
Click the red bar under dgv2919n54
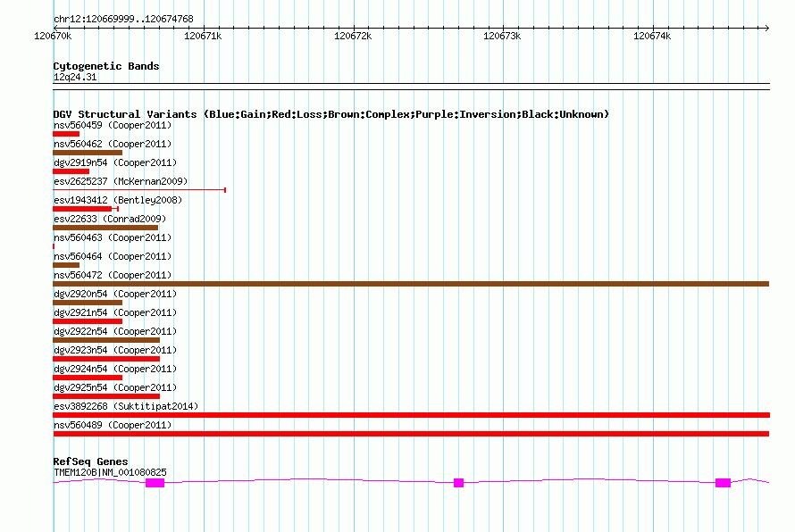coord(71,171)
